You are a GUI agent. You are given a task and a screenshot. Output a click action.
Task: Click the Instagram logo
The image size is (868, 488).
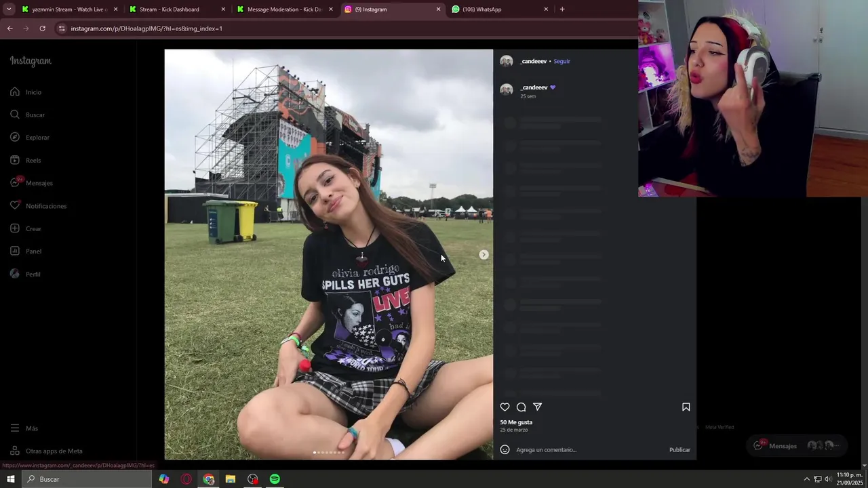(31, 61)
